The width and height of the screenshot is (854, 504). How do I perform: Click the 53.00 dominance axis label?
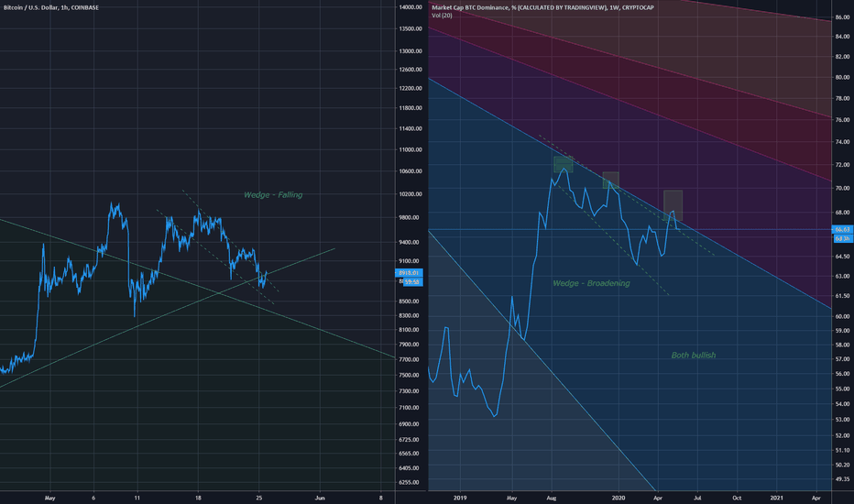click(843, 419)
